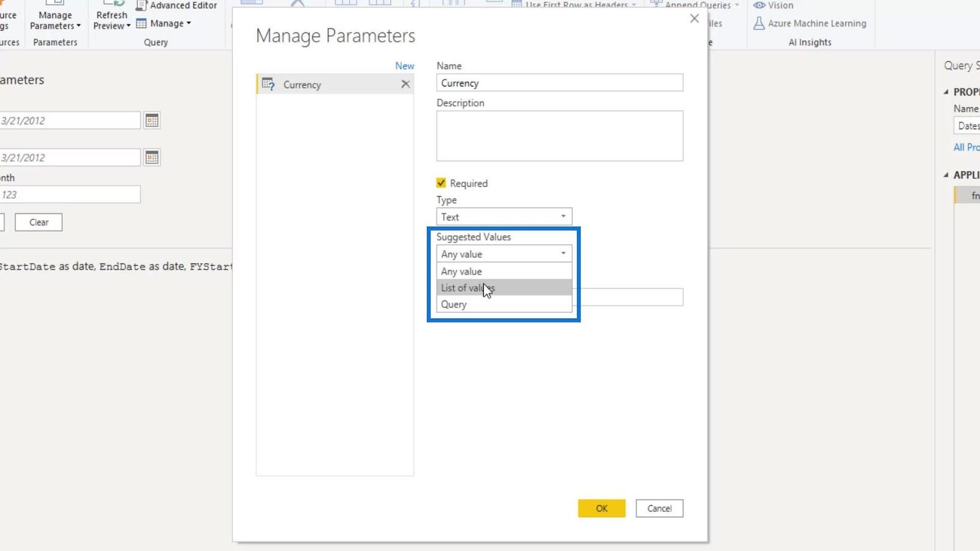
Task: Click the Azure Machine Learning icon
Action: click(x=759, y=23)
